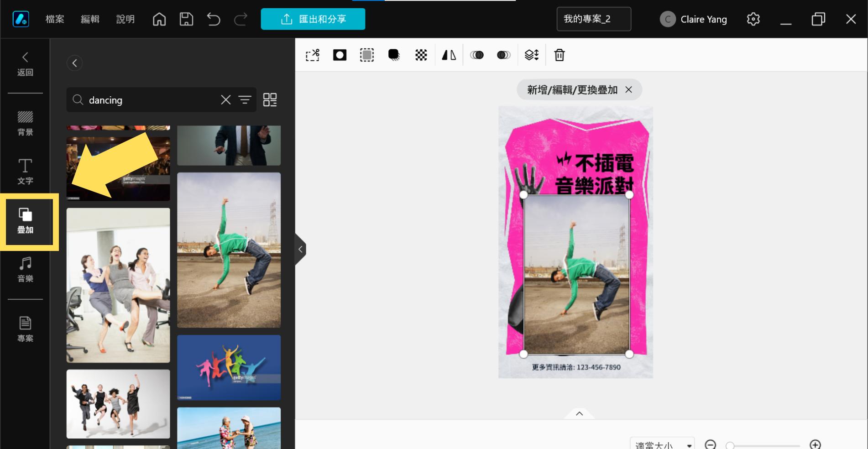
Task: Switch to the 文字 sidebar tab
Action: pos(25,172)
